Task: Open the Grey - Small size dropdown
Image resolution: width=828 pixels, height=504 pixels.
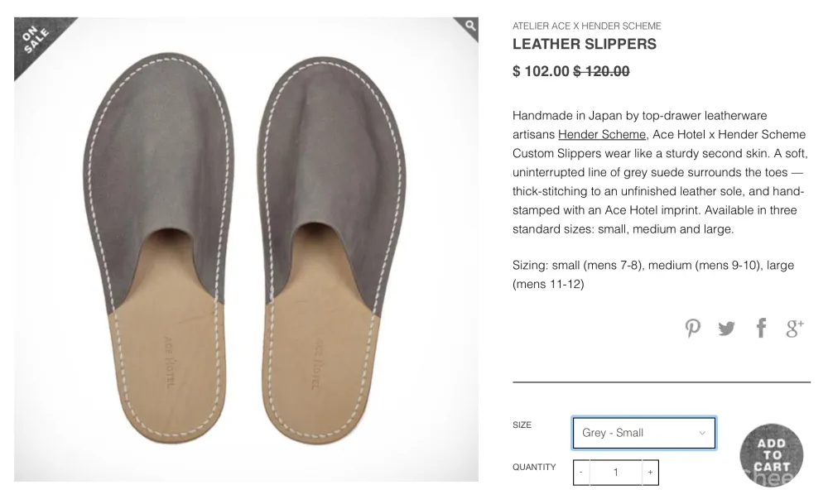Action: click(643, 433)
